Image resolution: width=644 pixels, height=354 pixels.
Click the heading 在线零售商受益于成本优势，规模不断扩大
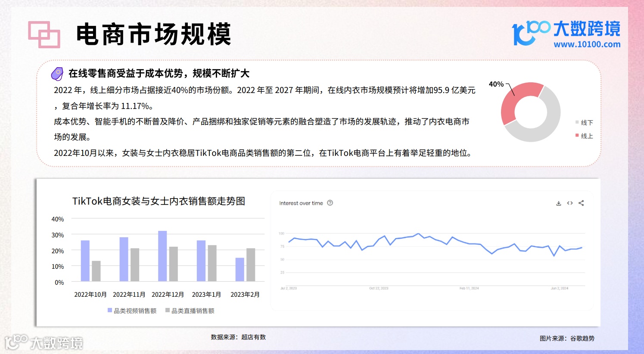pyautogui.click(x=159, y=73)
